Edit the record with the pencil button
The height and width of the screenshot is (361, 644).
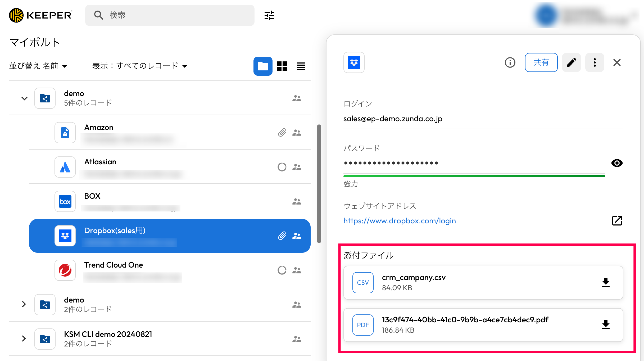[571, 62]
